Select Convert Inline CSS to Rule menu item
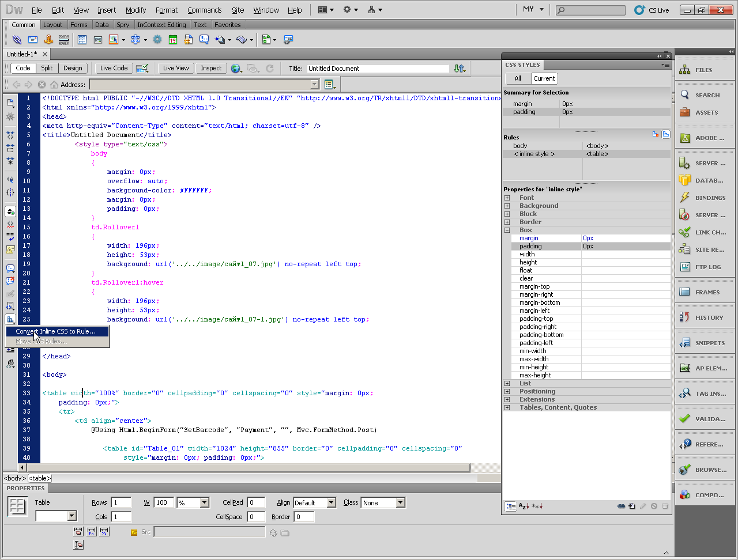 pyautogui.click(x=56, y=331)
